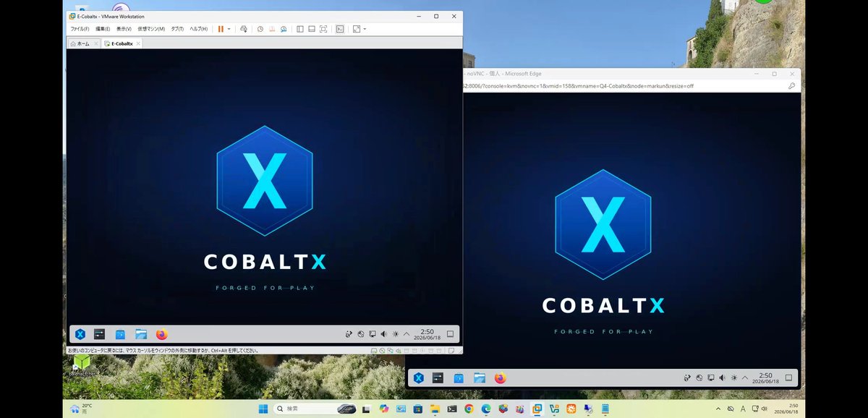Image resolution: width=868 pixels, height=418 pixels.
Task: Open the タブ(T) menu in VMware
Action: pyautogui.click(x=177, y=29)
